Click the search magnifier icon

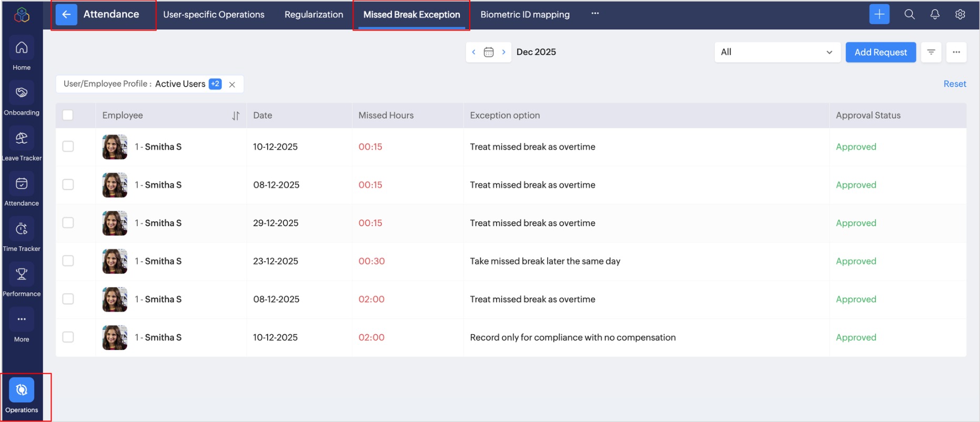point(909,15)
